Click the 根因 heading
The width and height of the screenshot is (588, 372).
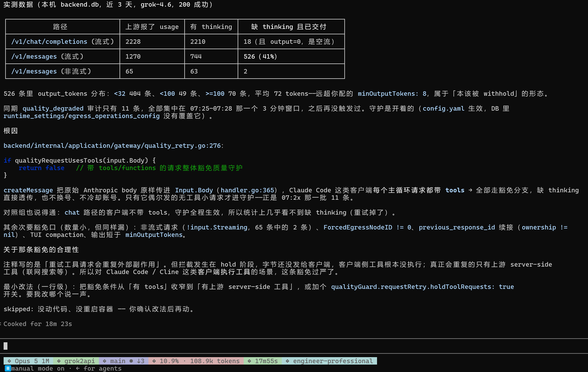pos(11,131)
